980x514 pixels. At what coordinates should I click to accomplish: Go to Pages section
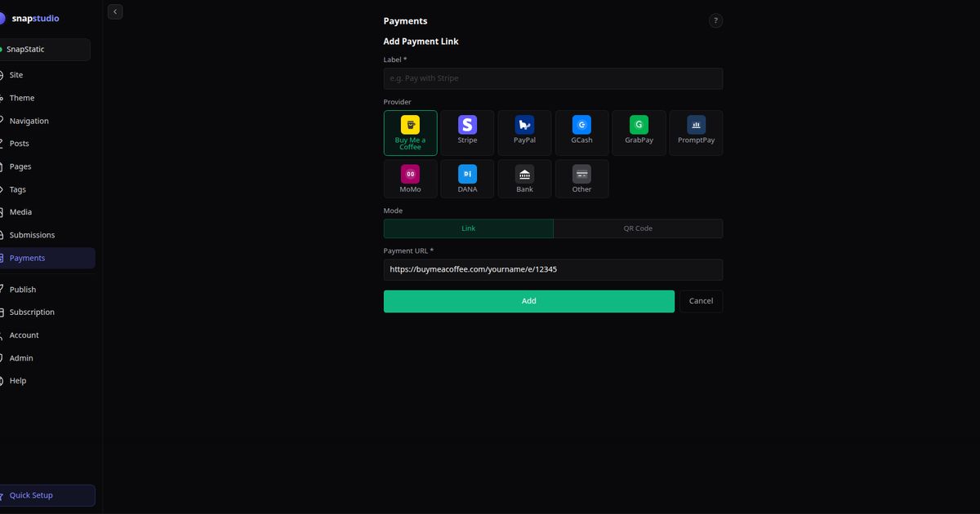pyautogui.click(x=47, y=166)
